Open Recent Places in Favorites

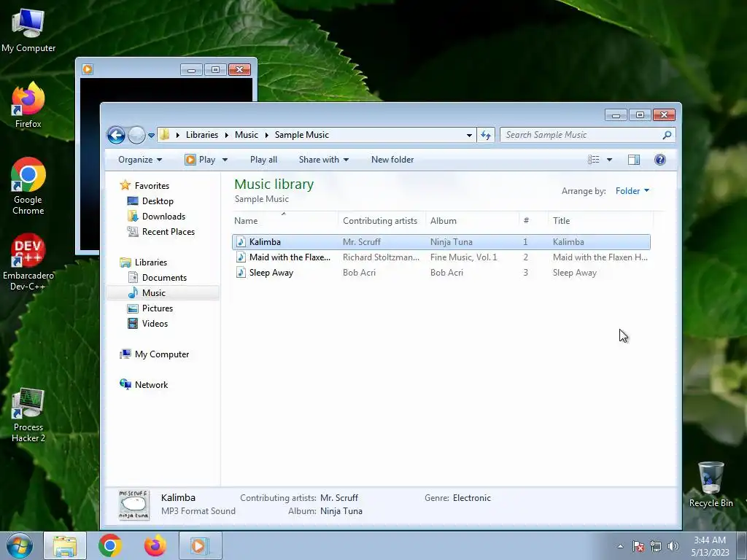click(x=169, y=231)
